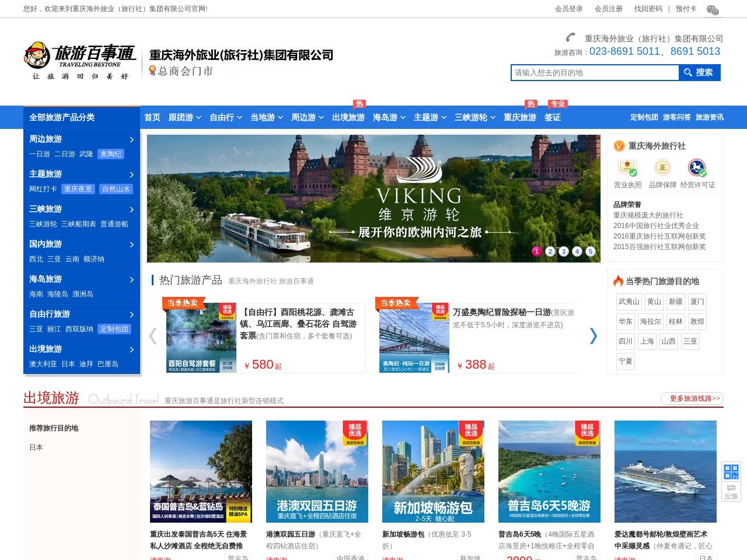Click 找回密码 link
This screenshot has width=747, height=560.
coord(648,9)
